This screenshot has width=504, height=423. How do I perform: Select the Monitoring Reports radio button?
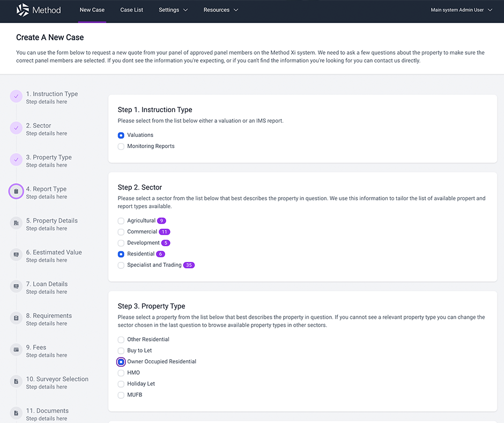pos(121,147)
